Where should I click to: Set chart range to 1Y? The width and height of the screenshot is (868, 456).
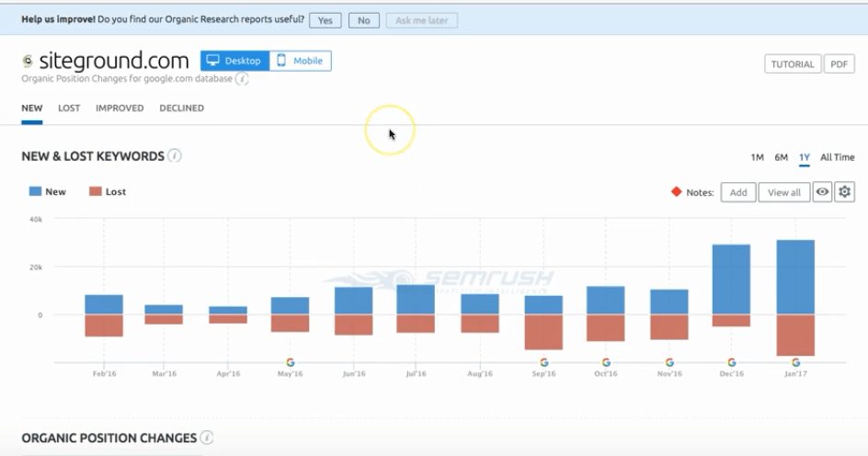805,157
